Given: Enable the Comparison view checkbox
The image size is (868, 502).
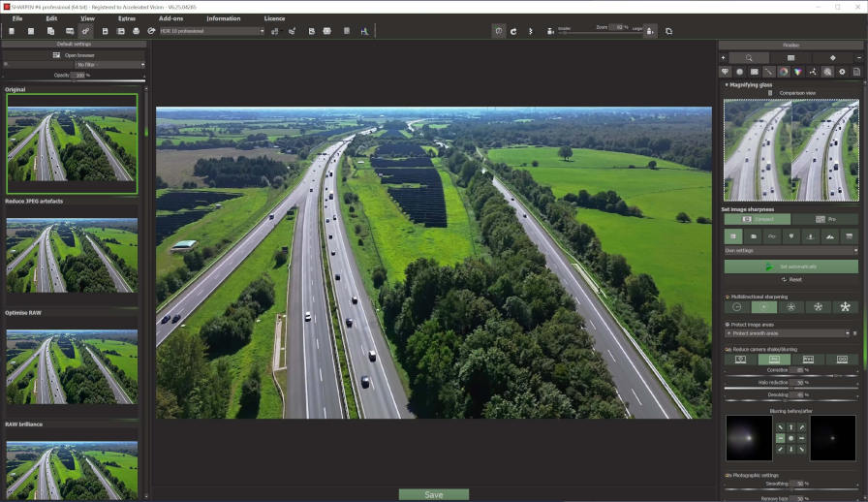Looking at the screenshot, I should [770, 93].
